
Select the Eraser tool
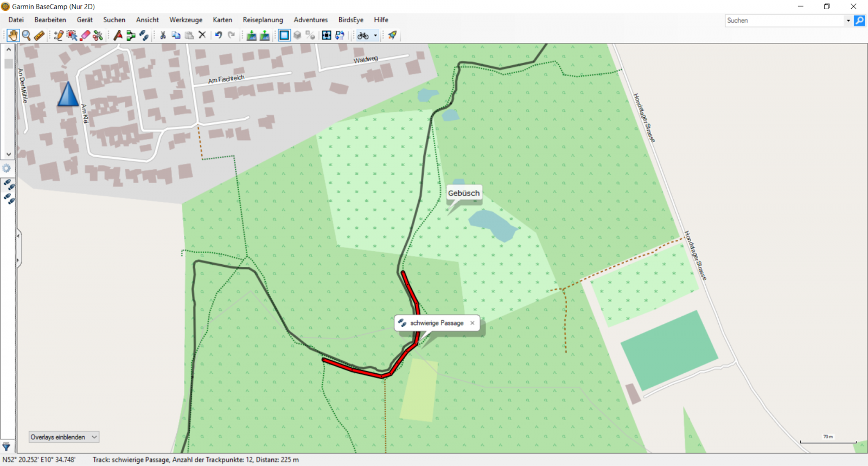(85, 35)
